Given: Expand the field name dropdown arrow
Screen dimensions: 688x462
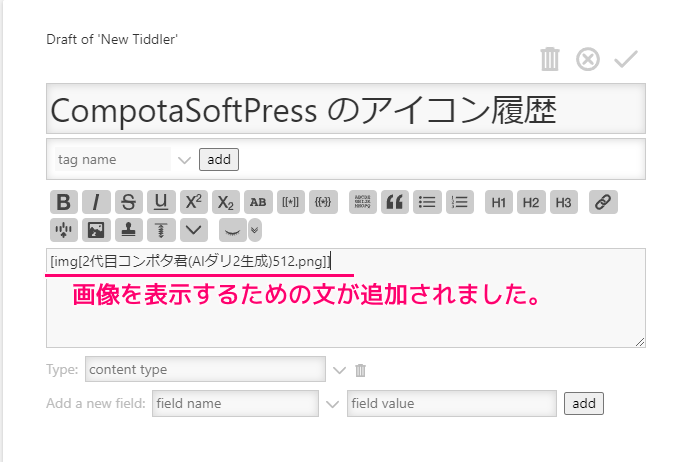Looking at the screenshot, I should [x=333, y=404].
